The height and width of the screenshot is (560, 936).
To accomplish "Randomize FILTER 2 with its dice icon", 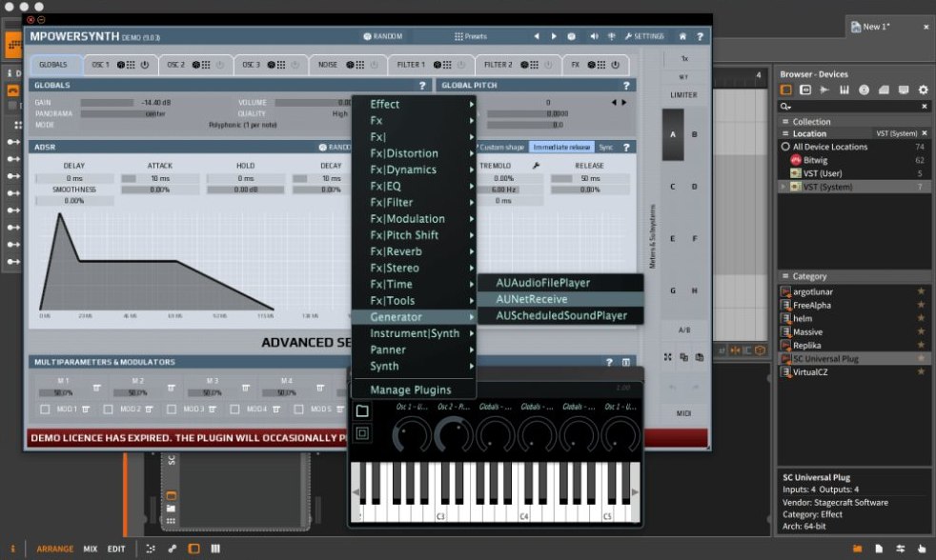I will point(524,65).
